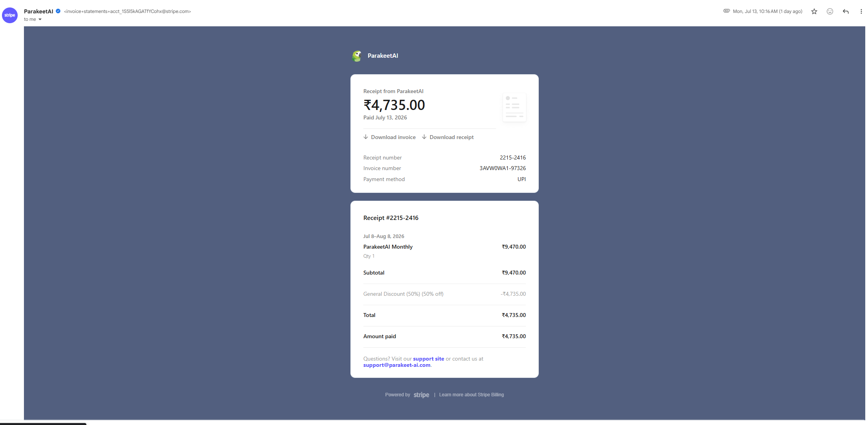The height and width of the screenshot is (425, 868).
Task: Add an emoji reaction to the email
Action: 830,11
